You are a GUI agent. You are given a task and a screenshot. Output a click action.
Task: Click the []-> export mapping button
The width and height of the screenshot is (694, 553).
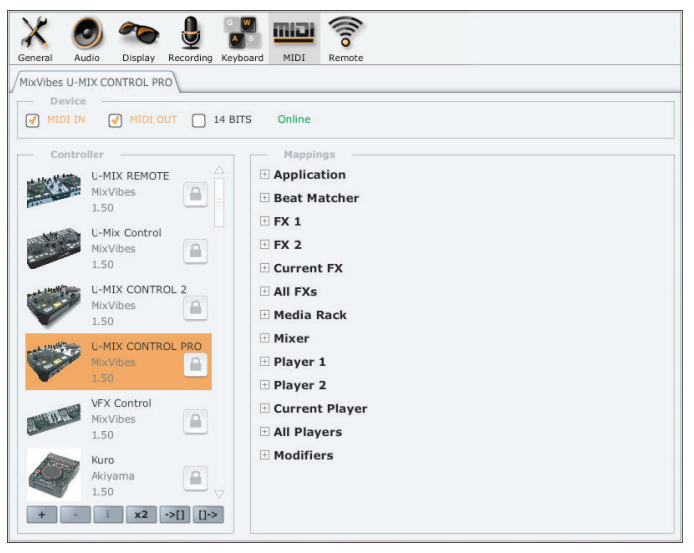[x=208, y=514]
